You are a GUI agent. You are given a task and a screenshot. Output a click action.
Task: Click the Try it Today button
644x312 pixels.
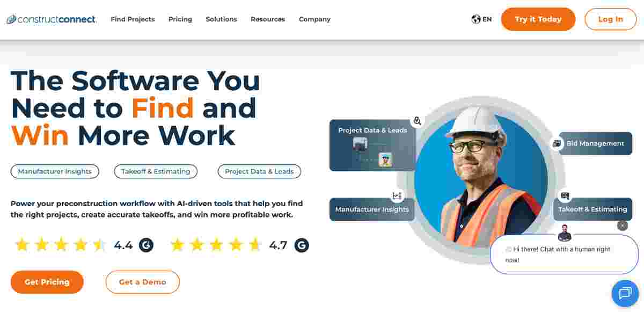coord(538,19)
